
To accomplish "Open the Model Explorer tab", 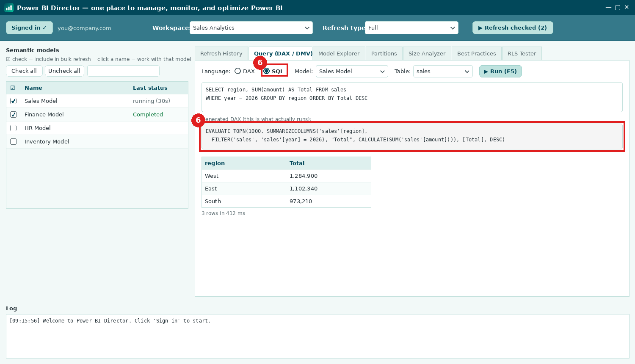I will (x=339, y=53).
